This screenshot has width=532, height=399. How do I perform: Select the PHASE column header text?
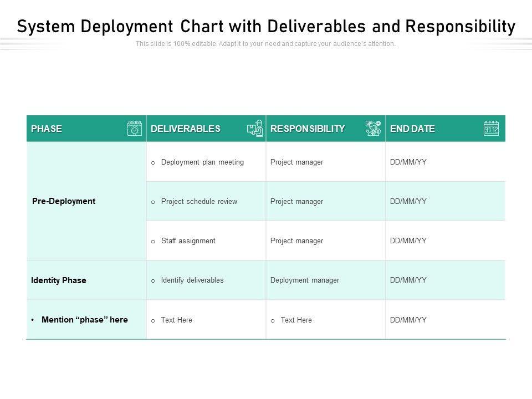(x=47, y=129)
